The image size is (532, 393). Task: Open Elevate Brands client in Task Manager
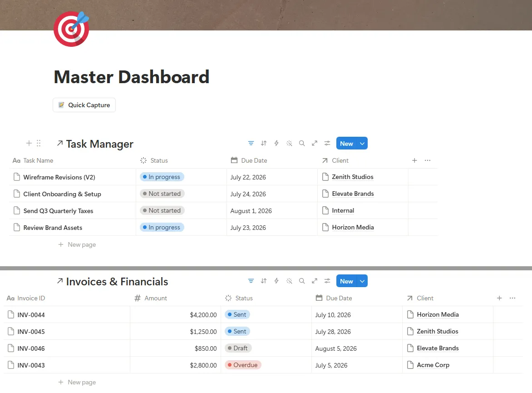353,194
